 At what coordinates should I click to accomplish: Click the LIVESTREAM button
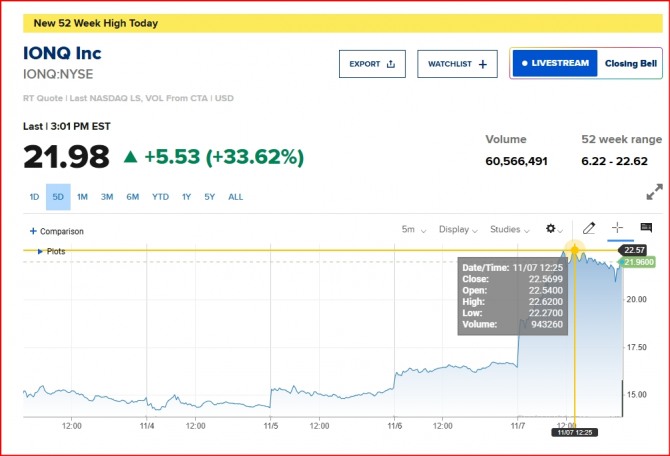pyautogui.click(x=555, y=63)
